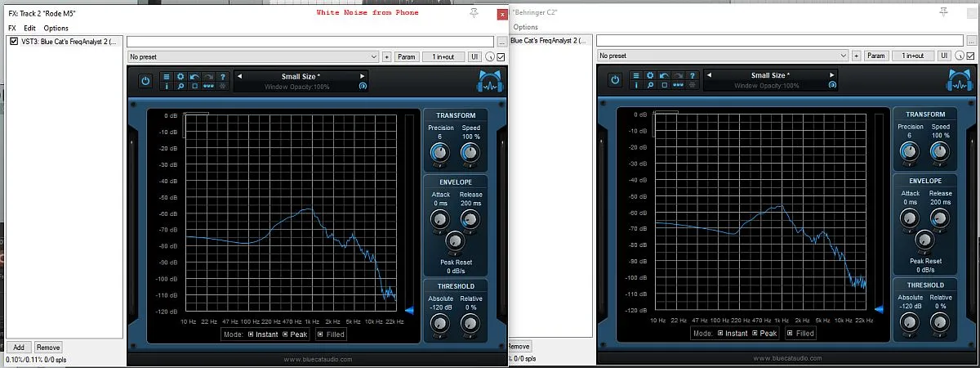Open Options menu in Behringer C2 window
The height and width of the screenshot is (368, 980).
526,27
